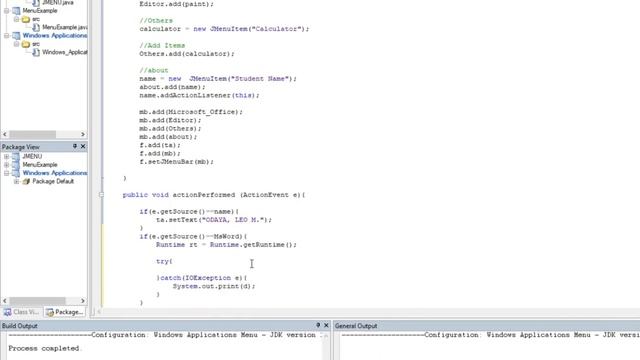Screen dimensions: 640x360
Task: Click the 'catch(IOException e){' line
Action: click(x=202, y=278)
